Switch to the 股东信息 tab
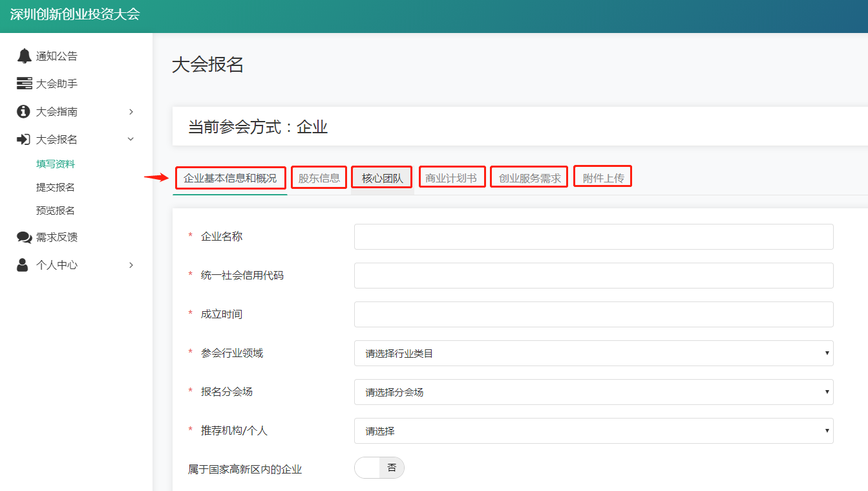Viewport: 868px width, 491px height. pyautogui.click(x=319, y=178)
